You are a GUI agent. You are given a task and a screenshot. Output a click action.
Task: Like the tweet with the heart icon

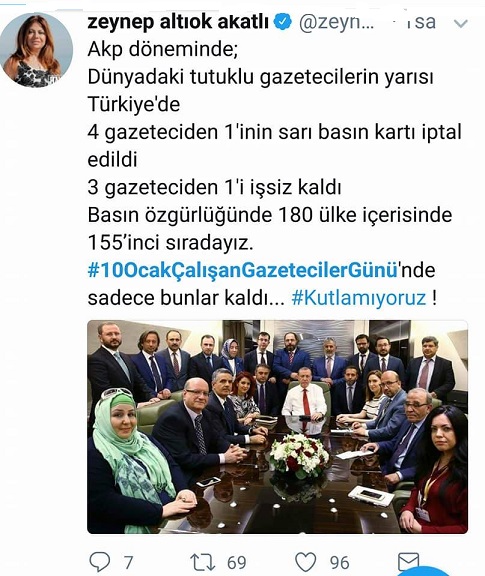click(306, 562)
